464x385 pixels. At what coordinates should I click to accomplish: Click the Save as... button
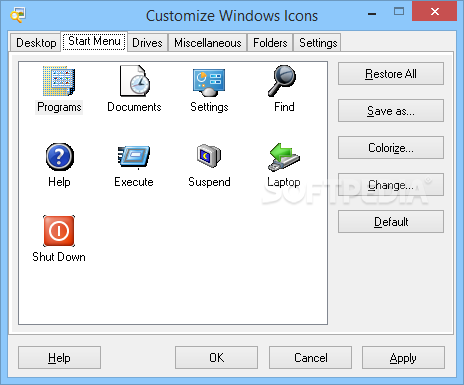[391, 111]
